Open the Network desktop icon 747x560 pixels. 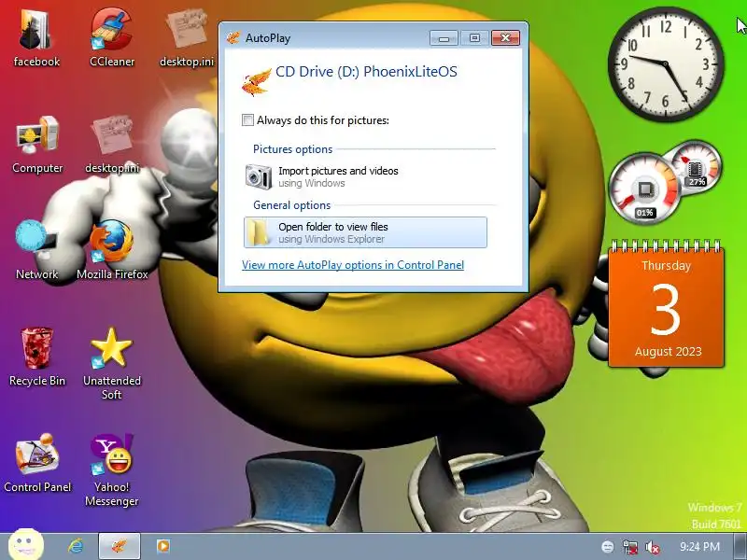(x=36, y=250)
